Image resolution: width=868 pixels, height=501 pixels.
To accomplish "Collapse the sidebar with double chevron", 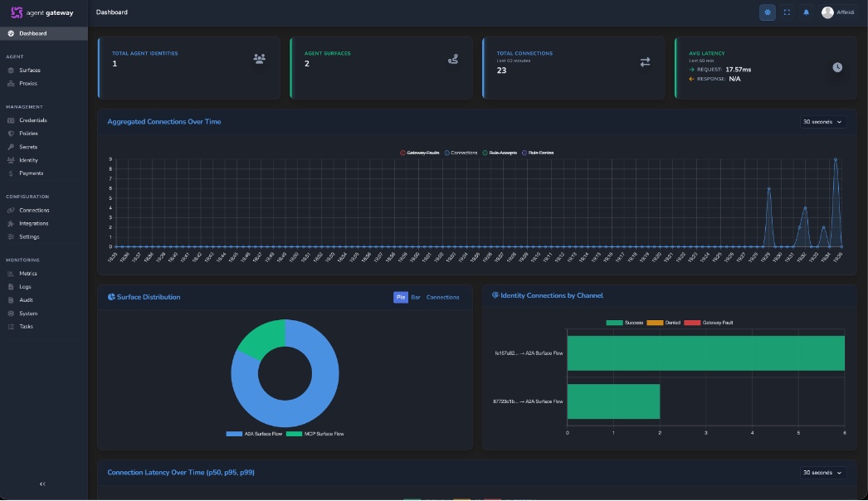I will [x=42, y=484].
